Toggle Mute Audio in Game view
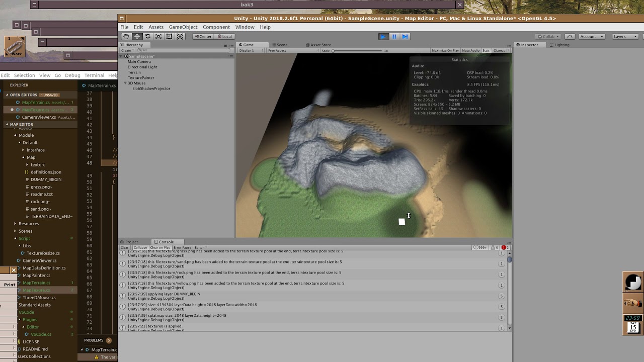Image resolution: width=644 pixels, height=362 pixels. [471, 50]
